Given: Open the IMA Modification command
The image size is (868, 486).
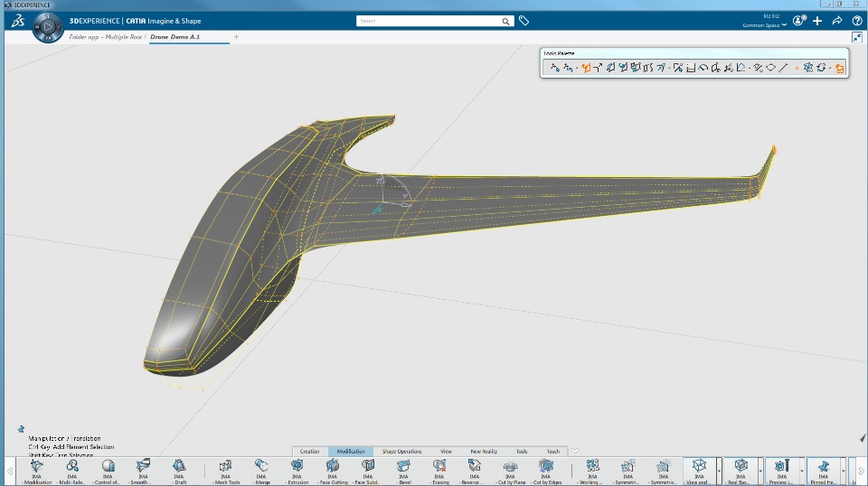Looking at the screenshot, I should [x=36, y=472].
